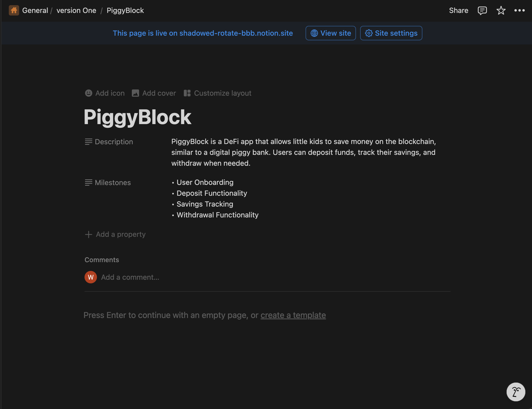Open Site settings with gear icon
This screenshot has height=409, width=532.
coord(391,33)
